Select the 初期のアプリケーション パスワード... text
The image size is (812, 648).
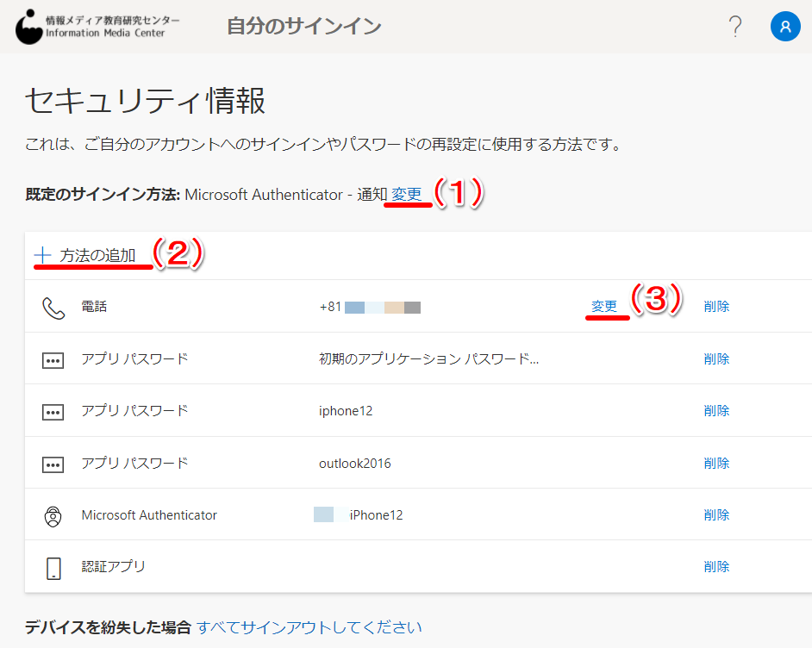click(428, 358)
